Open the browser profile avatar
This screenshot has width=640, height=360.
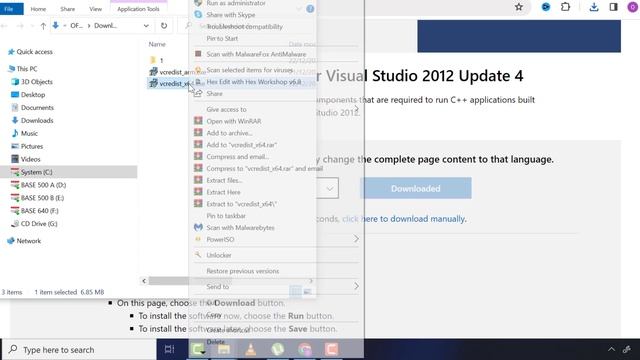tap(633, 7)
